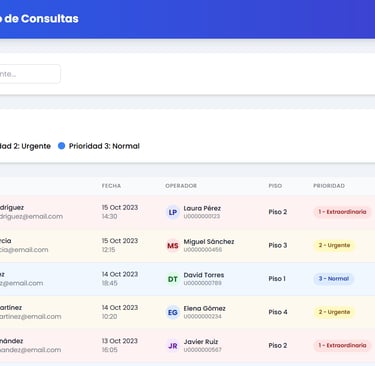Image resolution: width=375 pixels, height=366 pixels.
Task: Select operator name David Torres
Action: (x=204, y=275)
